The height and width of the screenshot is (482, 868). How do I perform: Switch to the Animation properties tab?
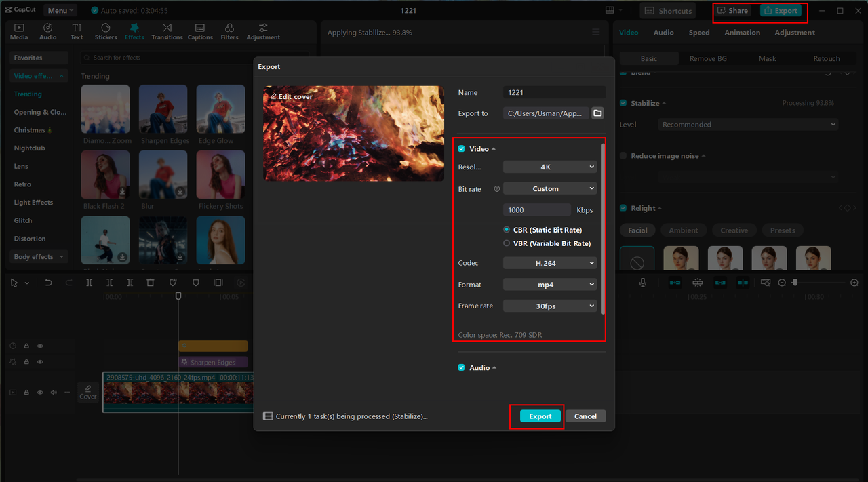click(x=742, y=33)
